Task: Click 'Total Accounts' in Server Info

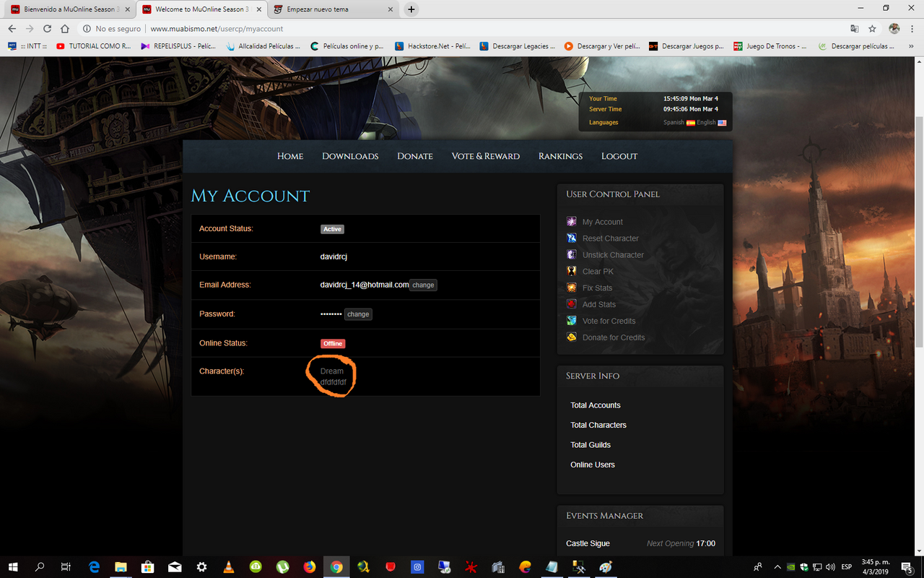Action: (596, 405)
